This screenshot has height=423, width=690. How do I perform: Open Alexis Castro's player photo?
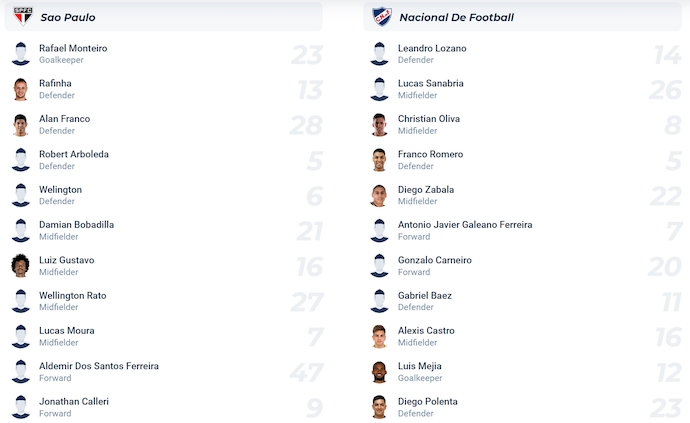pos(380,337)
